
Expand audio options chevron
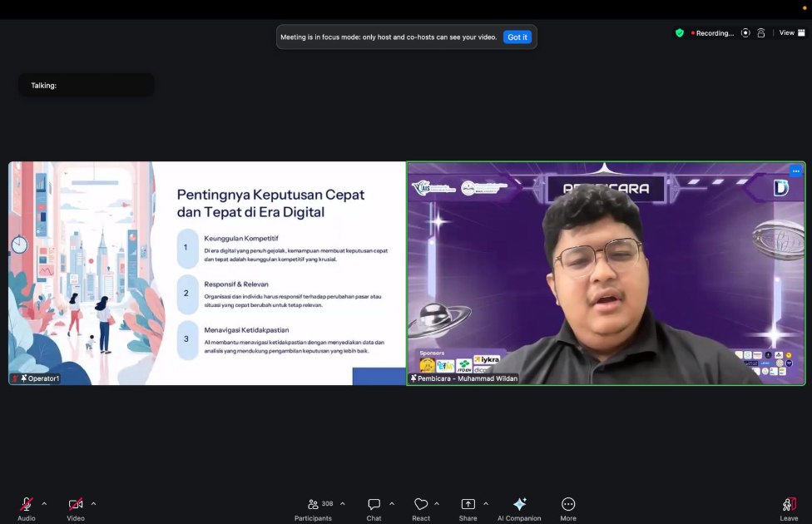pyautogui.click(x=44, y=503)
